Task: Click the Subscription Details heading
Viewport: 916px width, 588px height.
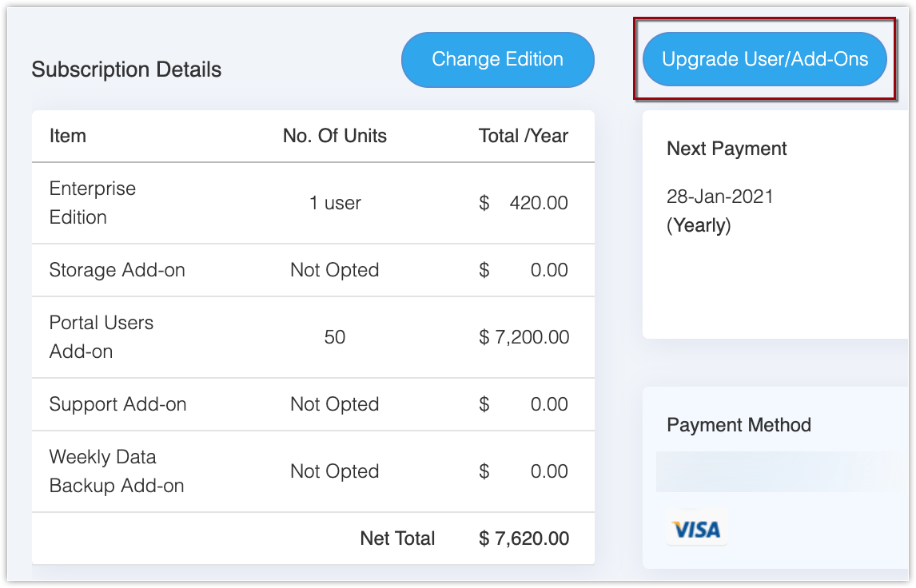Action: tap(126, 70)
